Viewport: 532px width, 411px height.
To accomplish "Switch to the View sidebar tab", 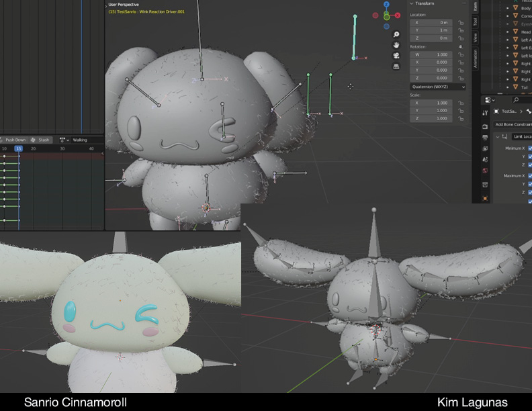I will (475, 38).
